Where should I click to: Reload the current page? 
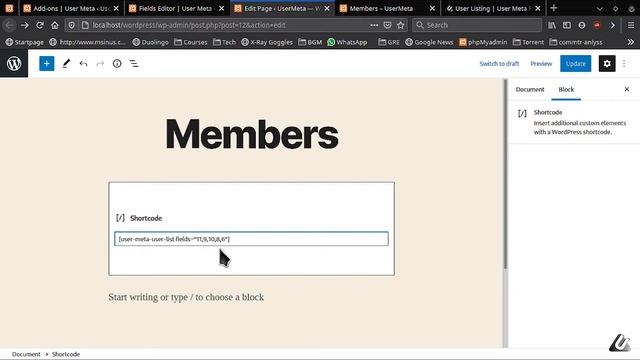40,25
